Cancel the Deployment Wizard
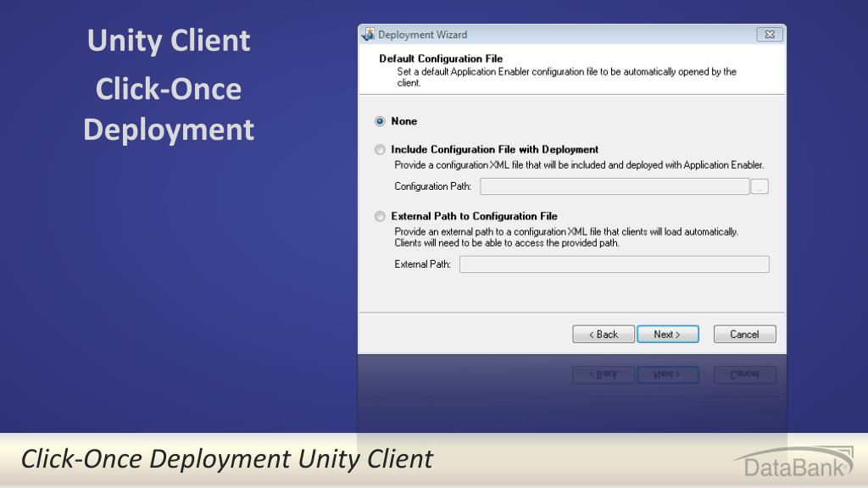Image resolution: width=868 pixels, height=488 pixels. click(x=744, y=334)
